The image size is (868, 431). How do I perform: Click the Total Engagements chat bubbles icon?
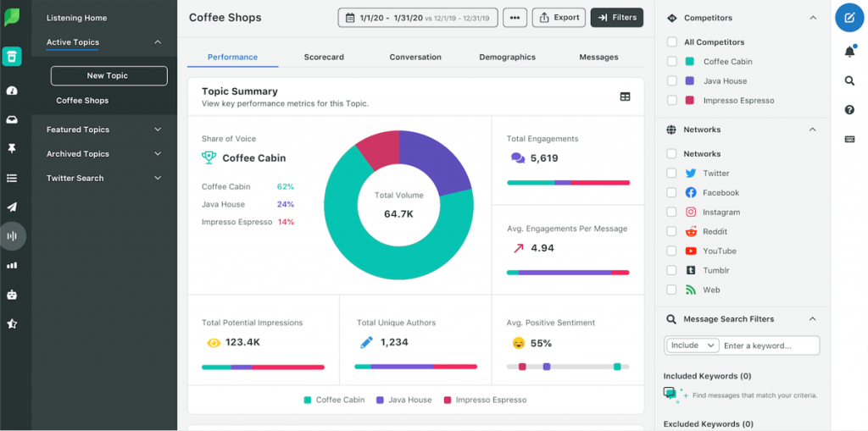518,158
